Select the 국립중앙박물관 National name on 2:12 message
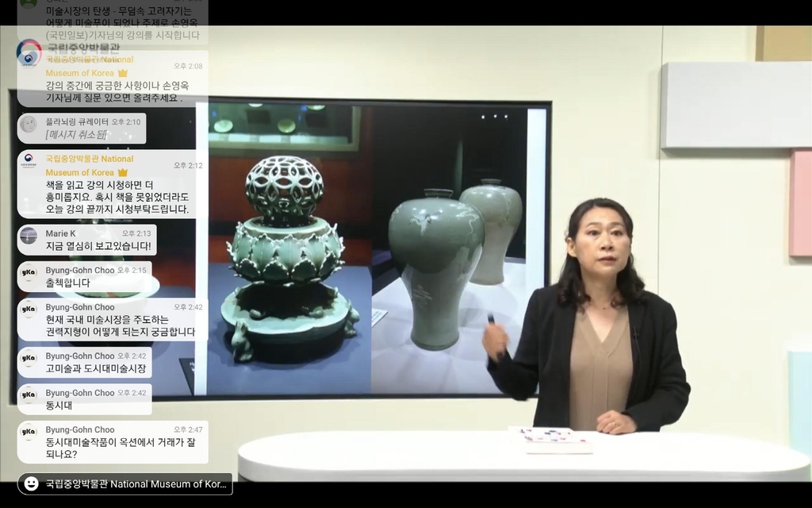Screen dimensions: 812x508 [x=90, y=159]
